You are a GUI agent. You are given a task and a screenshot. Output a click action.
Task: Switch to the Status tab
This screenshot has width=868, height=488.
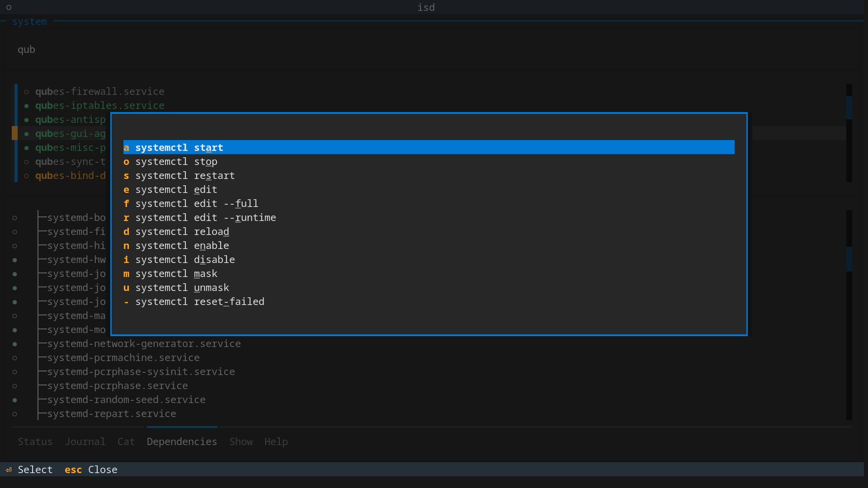click(35, 441)
